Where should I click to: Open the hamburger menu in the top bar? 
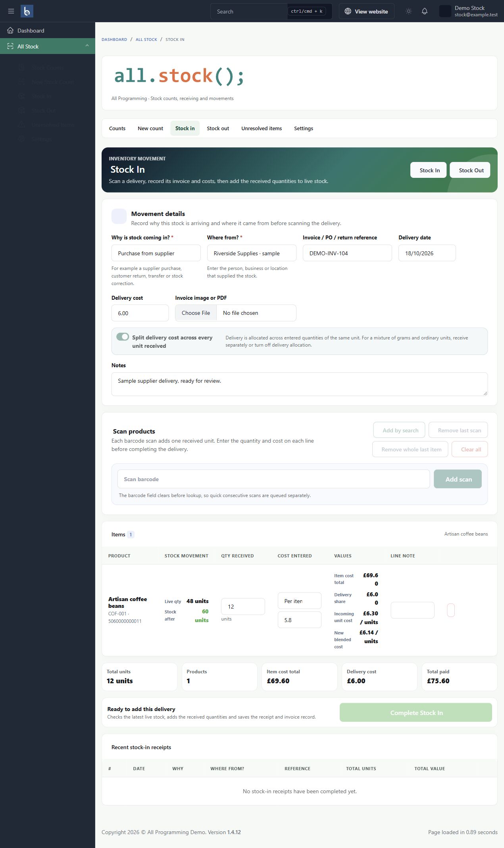(11, 11)
